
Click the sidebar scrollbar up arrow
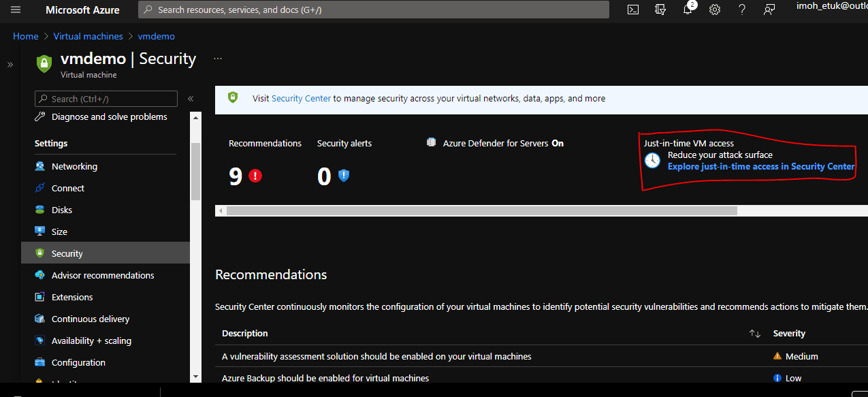click(196, 118)
